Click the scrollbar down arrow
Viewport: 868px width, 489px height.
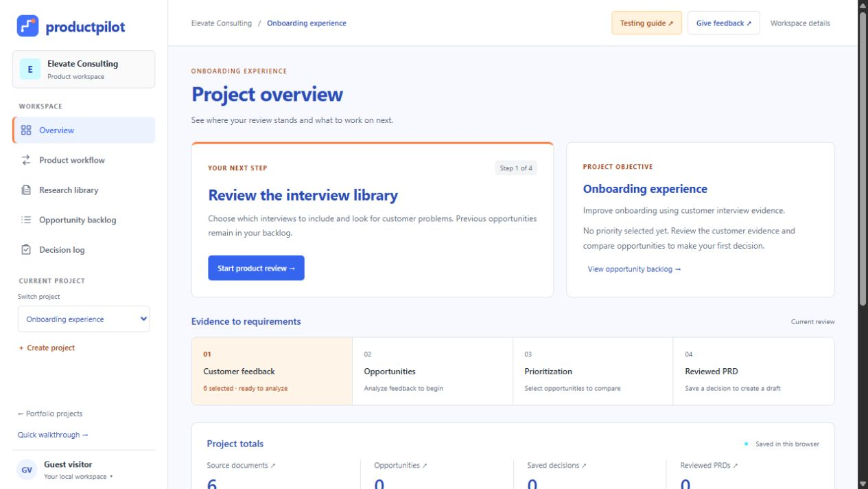(863, 484)
